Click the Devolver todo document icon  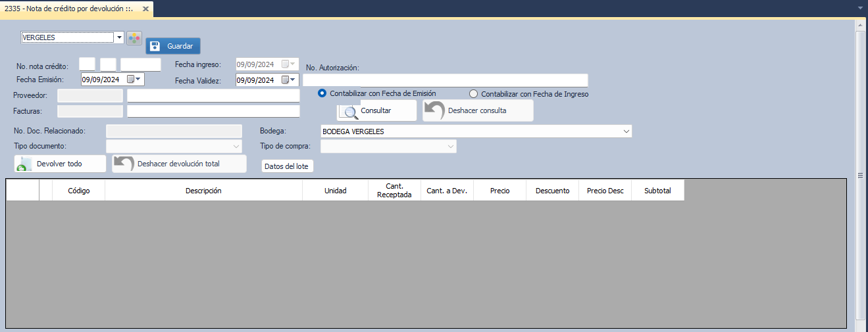tap(24, 164)
